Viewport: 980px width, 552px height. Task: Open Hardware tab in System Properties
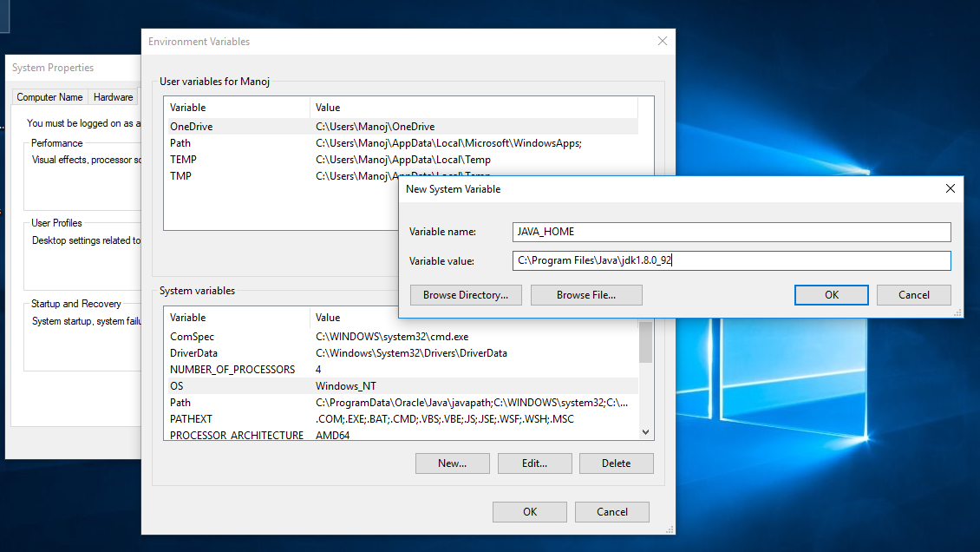tap(113, 97)
